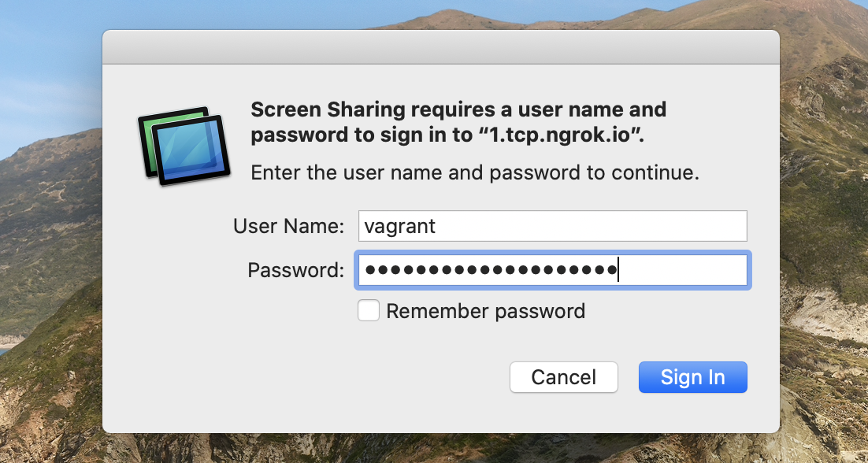
Task: Cancel the Screen Sharing sign-in dialog
Action: (x=563, y=377)
